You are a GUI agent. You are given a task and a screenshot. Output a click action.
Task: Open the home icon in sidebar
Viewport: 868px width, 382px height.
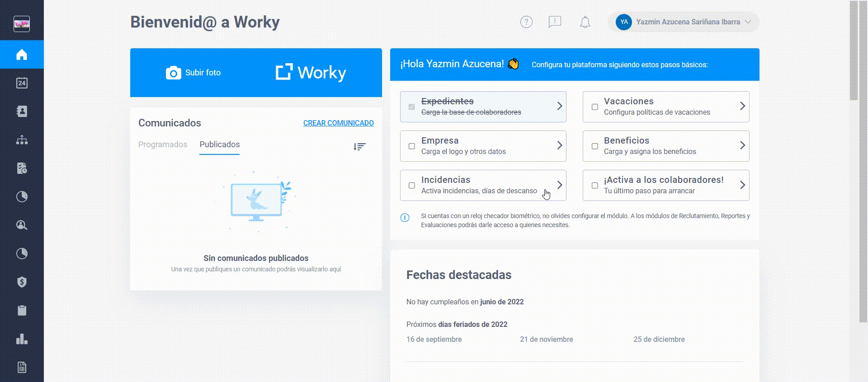tap(22, 55)
